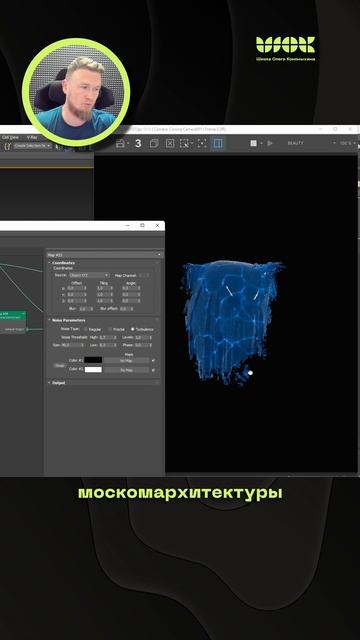Click the Blur value field
This screenshot has width=360, height=640.
pos(86,309)
